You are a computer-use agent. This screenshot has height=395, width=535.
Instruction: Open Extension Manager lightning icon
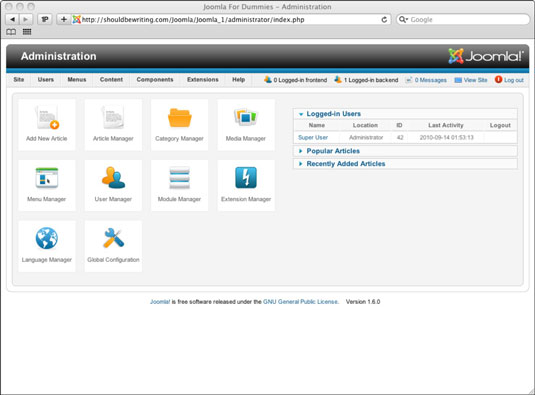(246, 178)
